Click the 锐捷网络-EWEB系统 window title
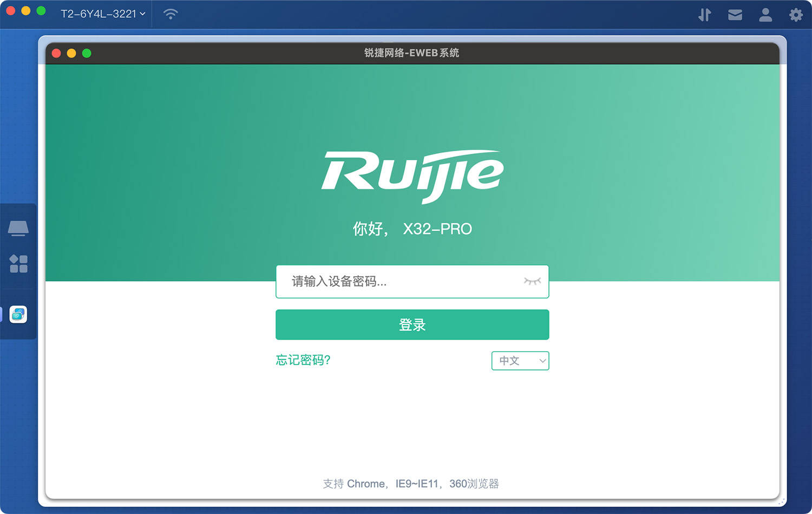The width and height of the screenshot is (812, 514). 411,53
